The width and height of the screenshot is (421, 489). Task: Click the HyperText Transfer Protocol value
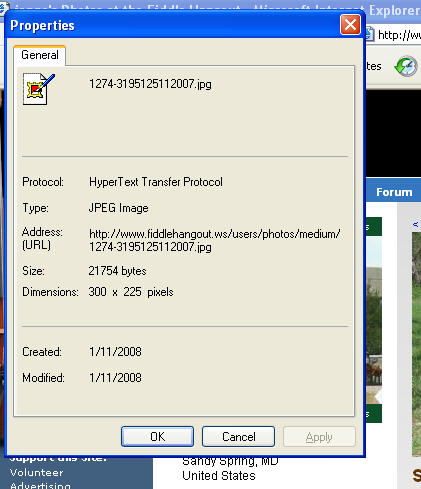click(156, 182)
